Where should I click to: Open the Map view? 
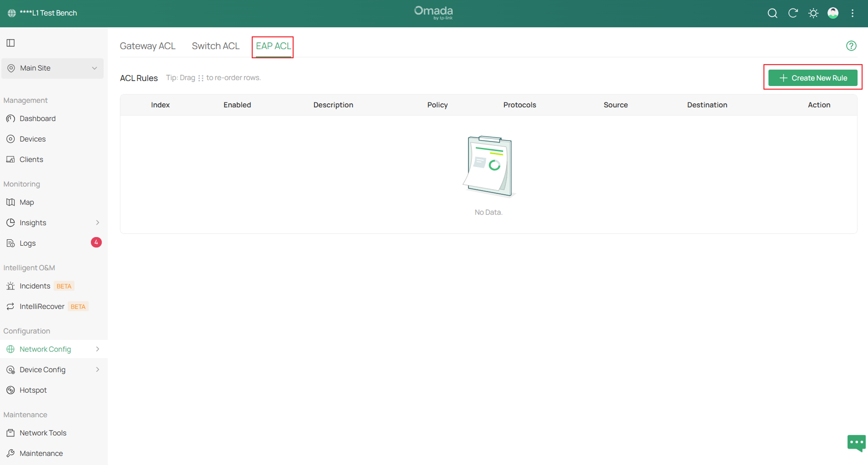pos(27,202)
